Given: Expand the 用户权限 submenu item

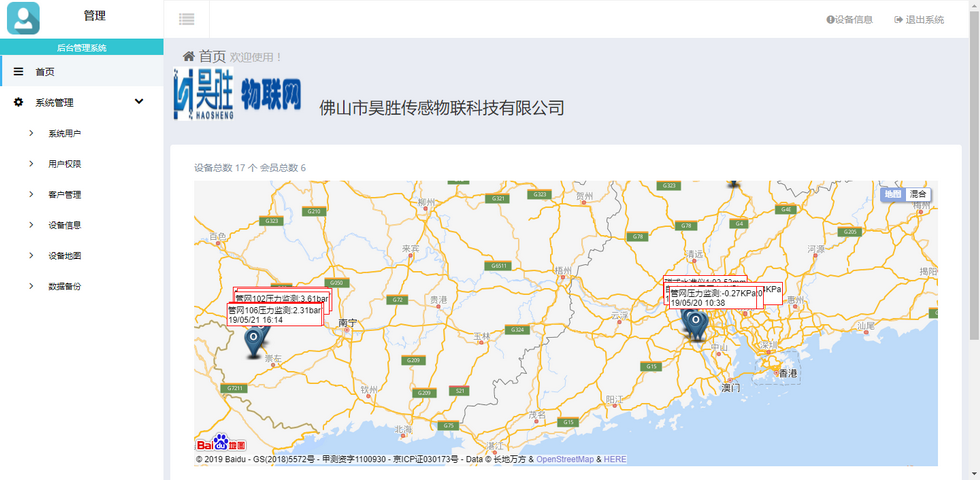Looking at the screenshot, I should coord(65,164).
